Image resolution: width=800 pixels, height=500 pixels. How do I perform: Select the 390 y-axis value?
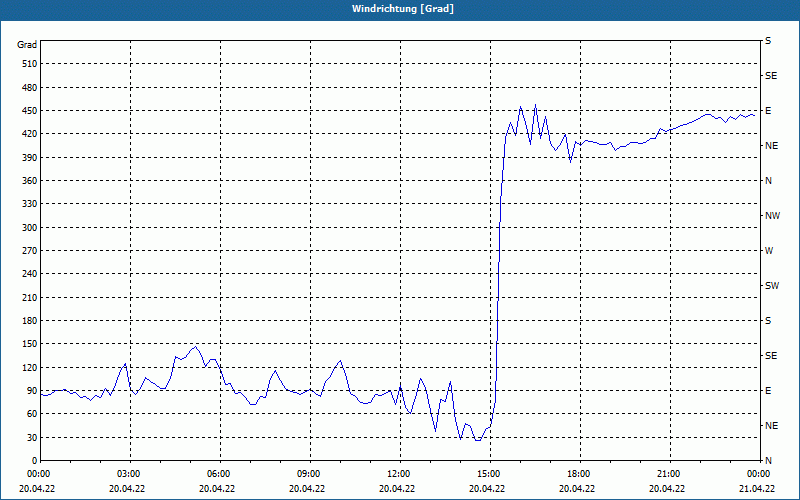coord(30,157)
